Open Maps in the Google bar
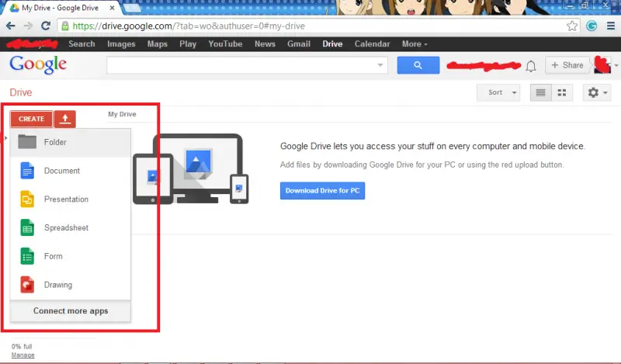 [x=158, y=44]
